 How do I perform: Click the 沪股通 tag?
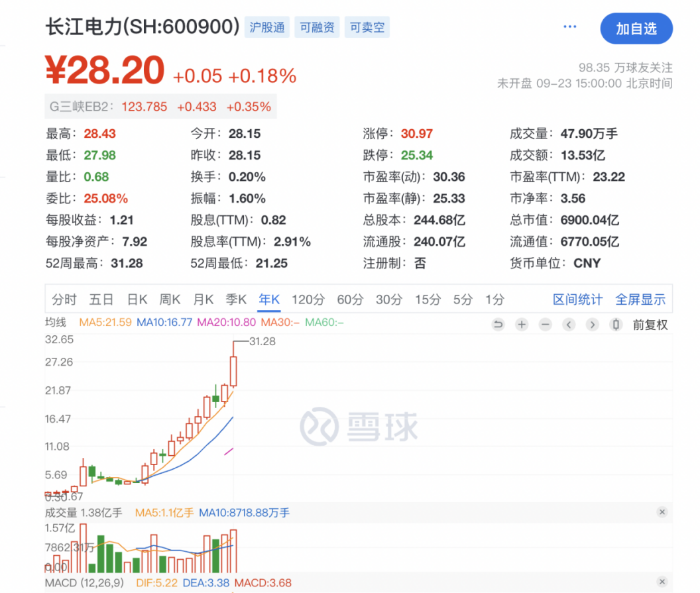pos(267,27)
